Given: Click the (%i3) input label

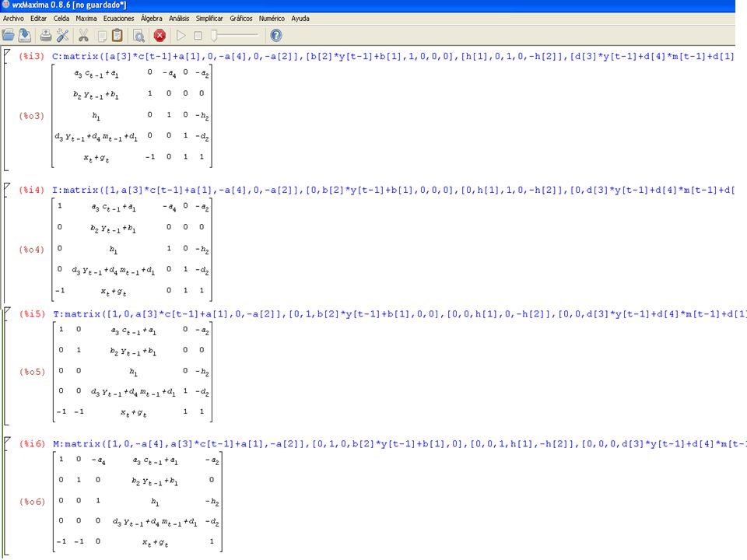Looking at the screenshot, I should [31, 56].
